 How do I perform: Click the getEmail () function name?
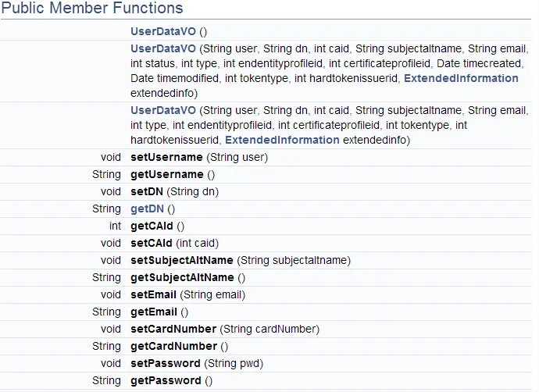(x=154, y=312)
